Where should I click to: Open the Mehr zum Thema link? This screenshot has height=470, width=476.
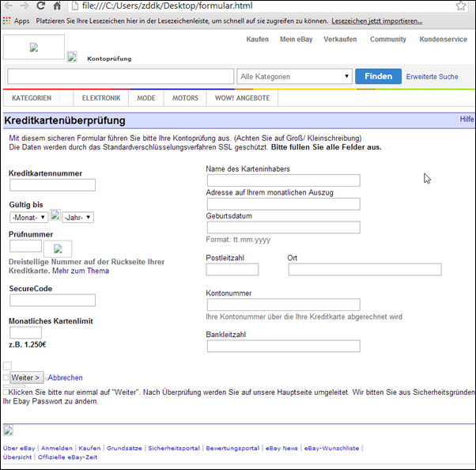(x=81, y=271)
